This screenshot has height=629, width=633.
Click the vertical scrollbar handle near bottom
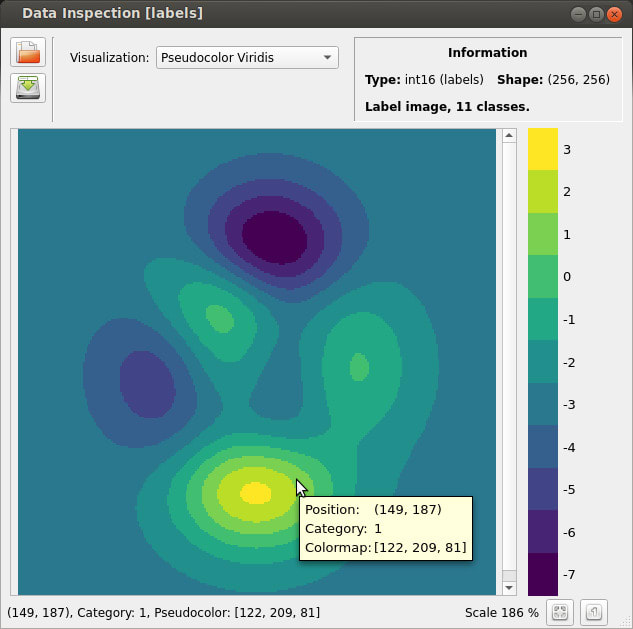(x=509, y=575)
